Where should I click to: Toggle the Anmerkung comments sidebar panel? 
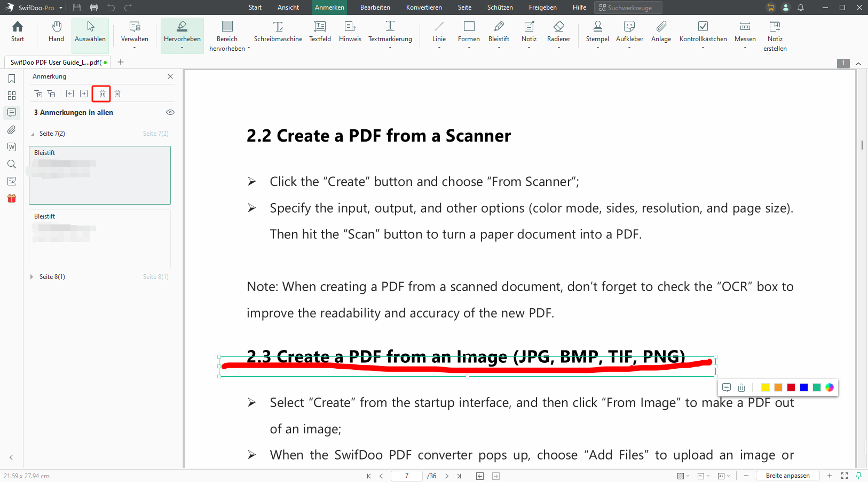tap(12, 113)
